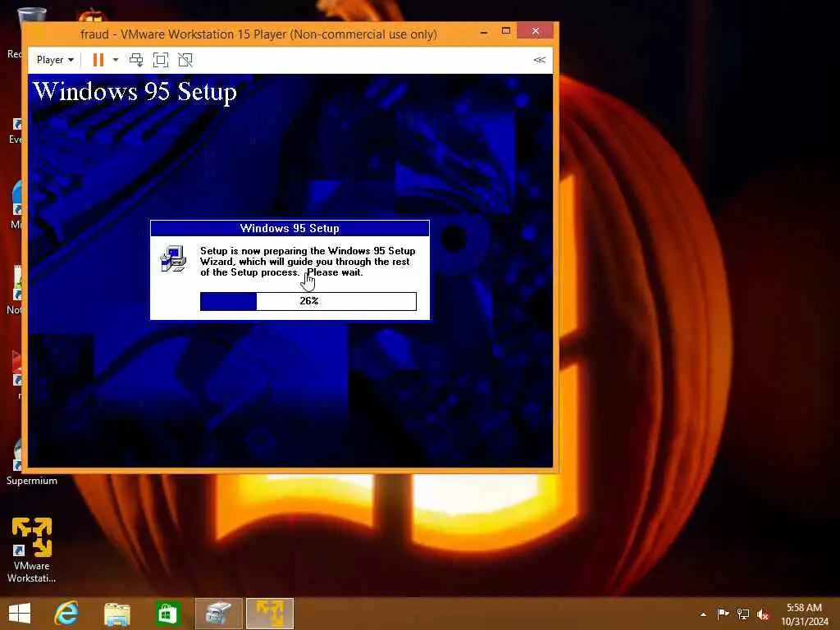Open the network tray icon
The height and width of the screenshot is (630, 840).
coord(743,614)
